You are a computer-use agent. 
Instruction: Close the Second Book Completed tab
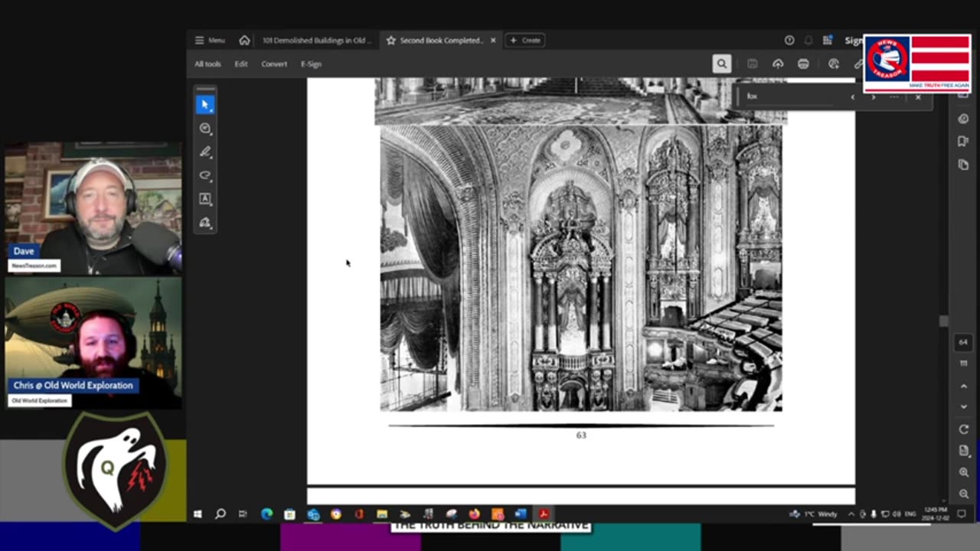coord(493,41)
